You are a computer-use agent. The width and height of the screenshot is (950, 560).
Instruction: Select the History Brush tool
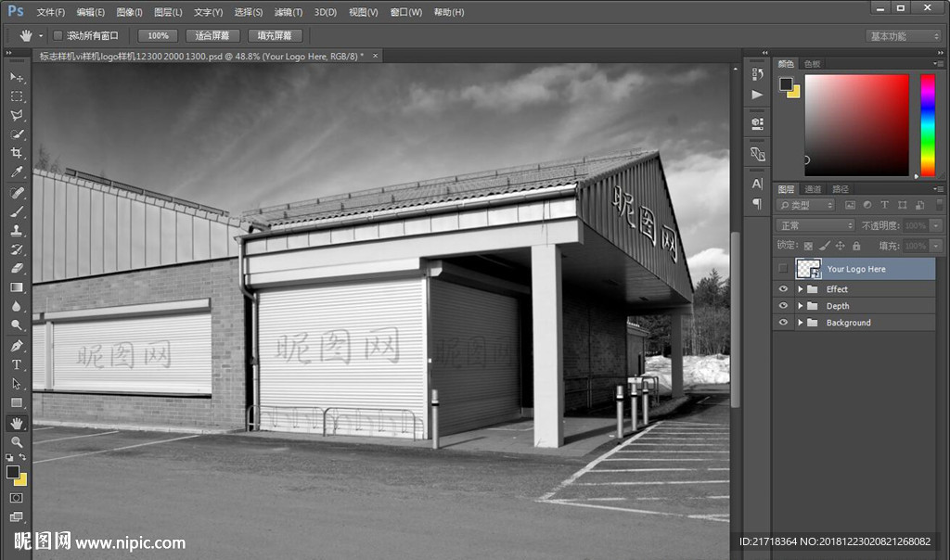17,248
